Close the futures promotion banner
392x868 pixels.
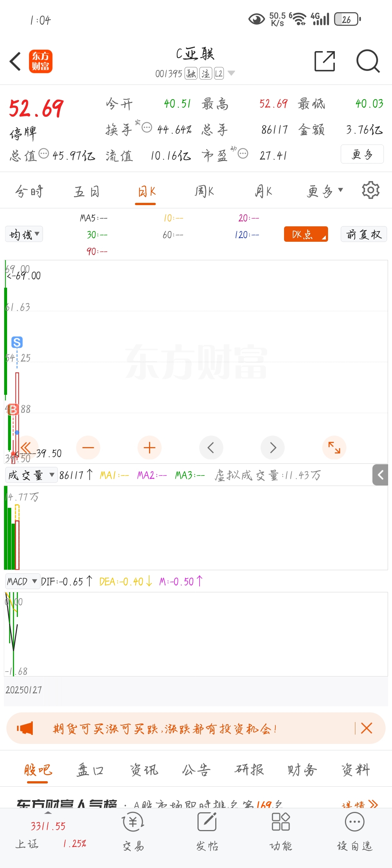click(x=366, y=728)
